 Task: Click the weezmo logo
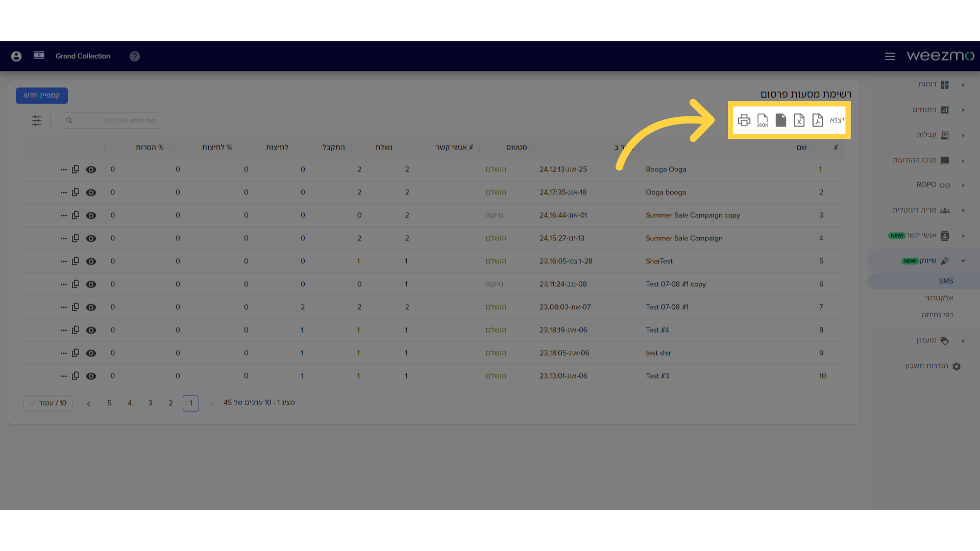940,56
